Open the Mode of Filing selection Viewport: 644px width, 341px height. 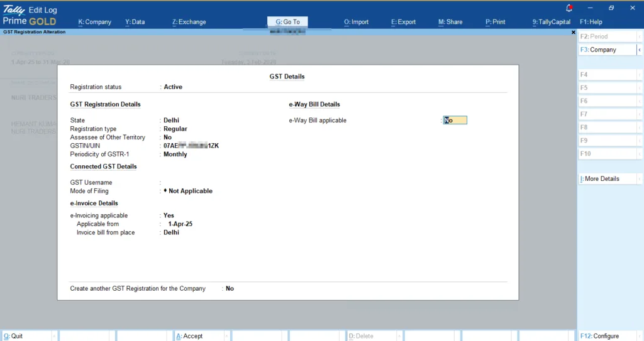point(190,191)
